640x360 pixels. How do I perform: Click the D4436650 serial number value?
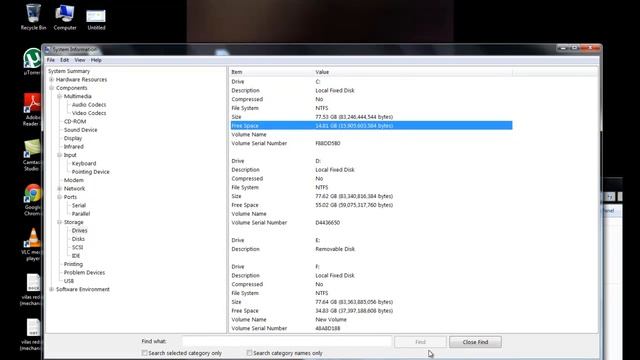[x=327, y=222]
